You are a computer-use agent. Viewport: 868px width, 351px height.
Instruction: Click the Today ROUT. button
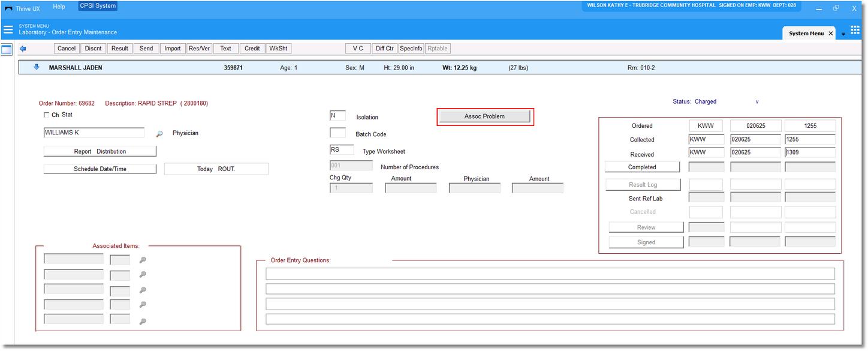point(216,169)
